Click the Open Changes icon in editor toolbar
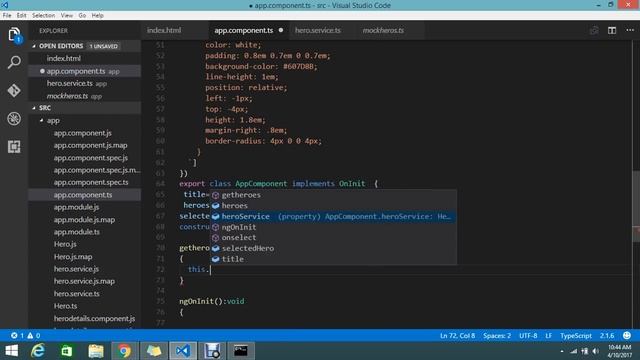Viewport: 640px width, 360px height. (x=594, y=31)
